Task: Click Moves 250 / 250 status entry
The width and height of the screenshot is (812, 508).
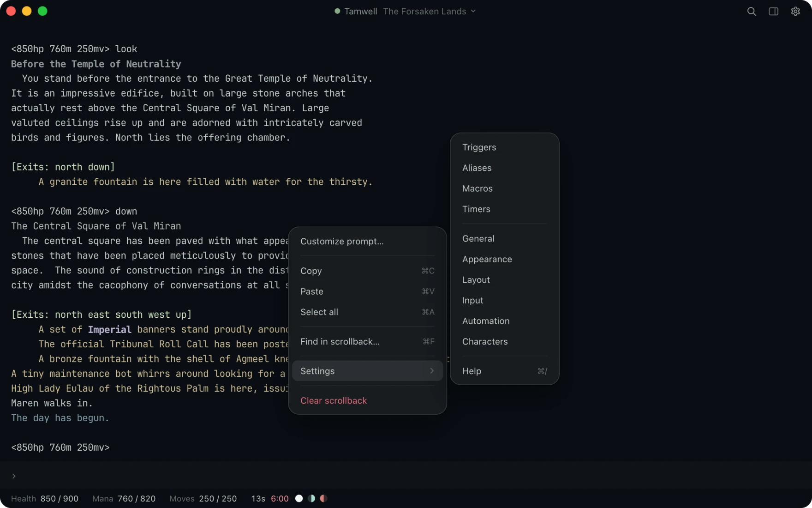Action: click(203, 499)
